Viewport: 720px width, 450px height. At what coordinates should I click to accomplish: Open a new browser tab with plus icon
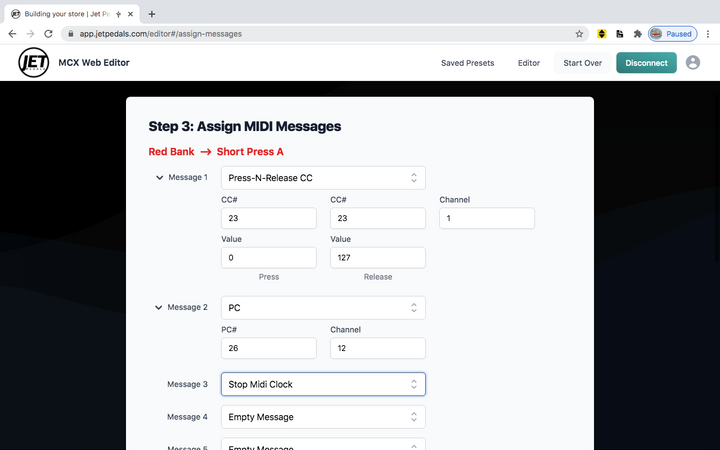(152, 13)
